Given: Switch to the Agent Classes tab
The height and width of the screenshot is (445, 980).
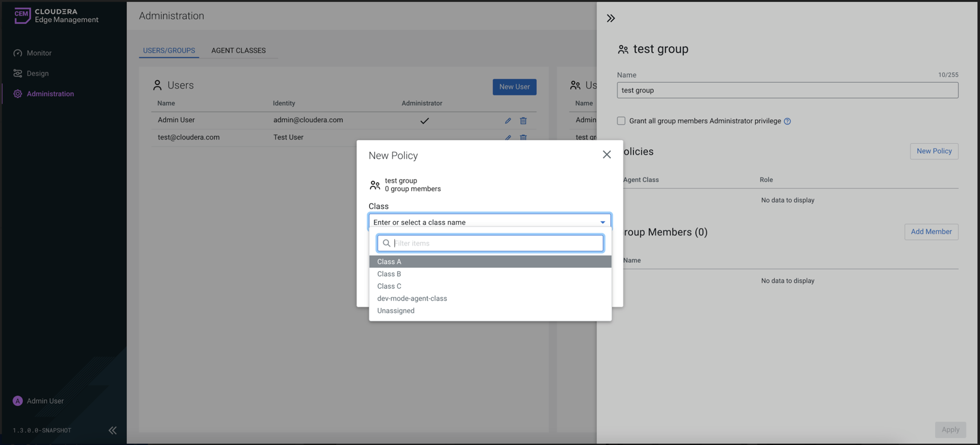Looking at the screenshot, I should [238, 50].
